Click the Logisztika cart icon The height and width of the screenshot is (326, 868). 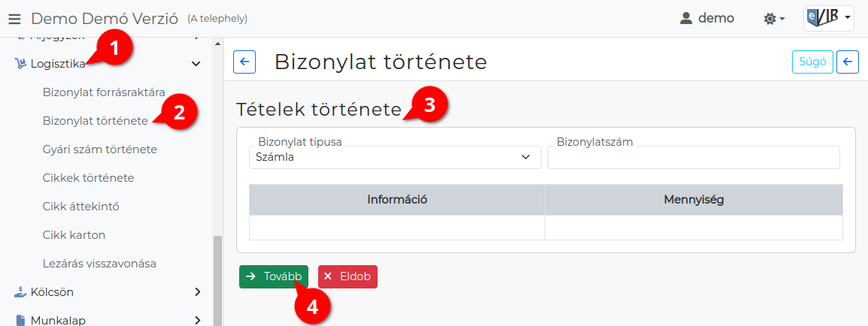point(20,64)
